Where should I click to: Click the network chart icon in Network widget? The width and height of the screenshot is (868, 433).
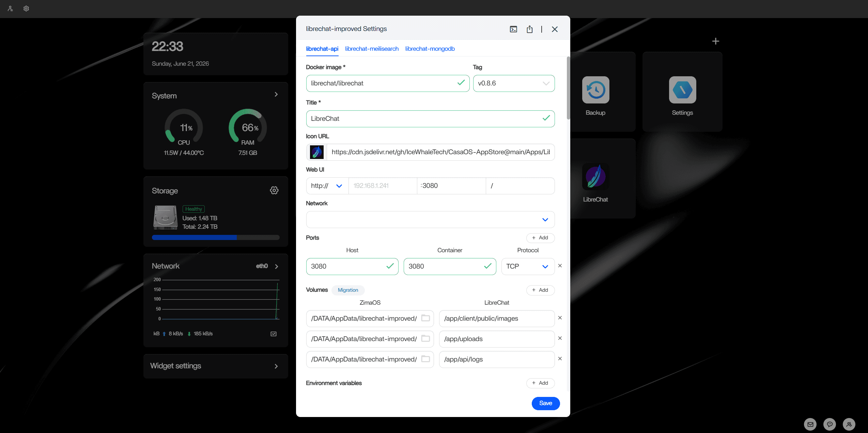click(274, 334)
